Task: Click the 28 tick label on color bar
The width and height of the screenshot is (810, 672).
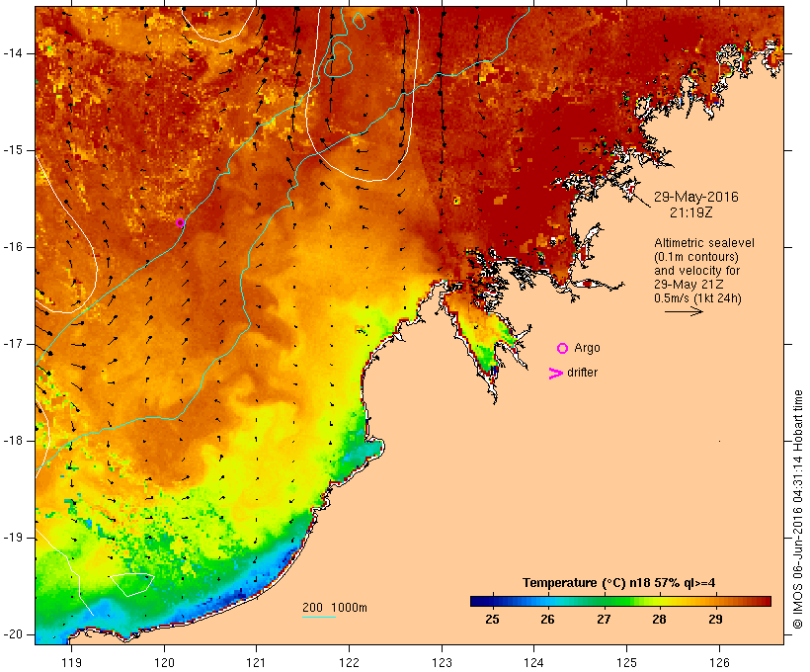Action: pyautogui.click(x=659, y=620)
